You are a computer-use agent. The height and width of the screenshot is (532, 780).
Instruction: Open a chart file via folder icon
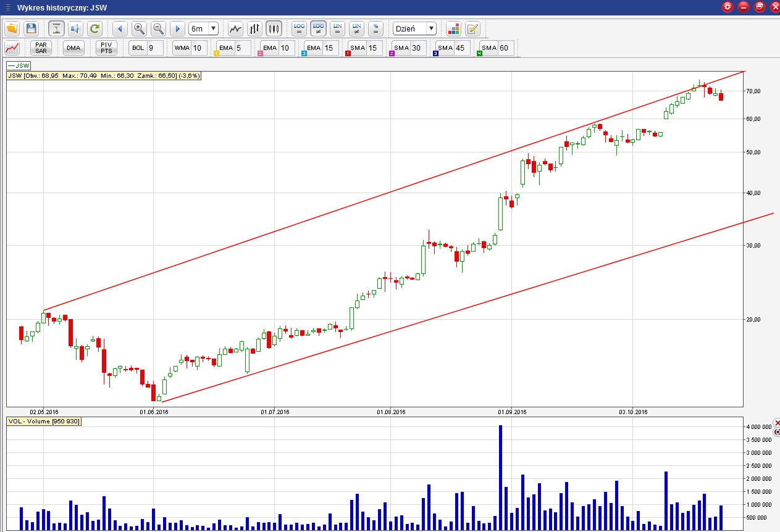click(12, 28)
